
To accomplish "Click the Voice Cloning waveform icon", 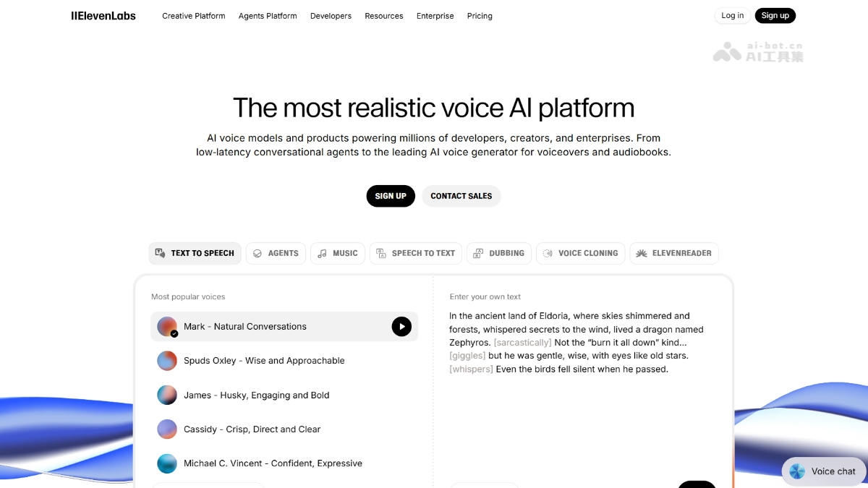I will click(x=547, y=254).
